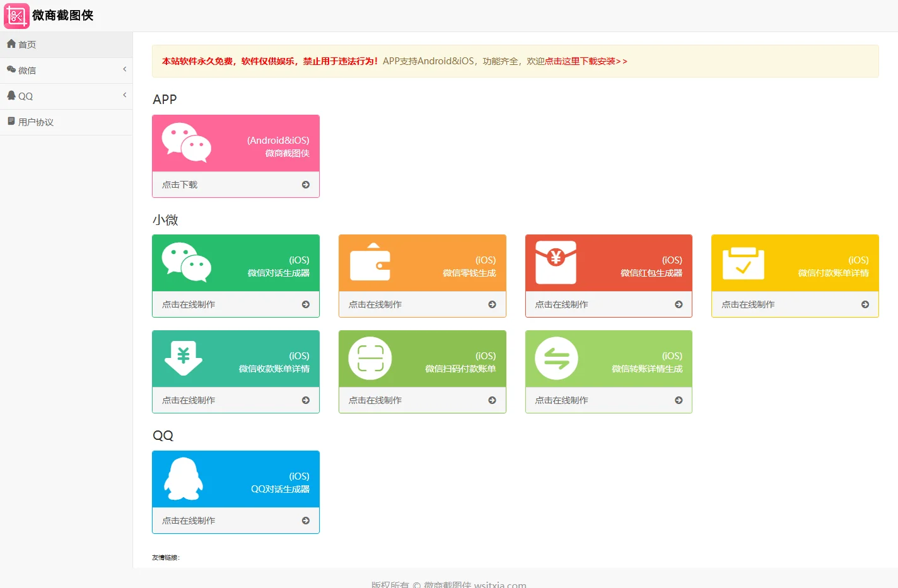This screenshot has height=588, width=898.
Task: Click the yen download icon on 微信收款账单详情 card
Action: click(x=184, y=358)
